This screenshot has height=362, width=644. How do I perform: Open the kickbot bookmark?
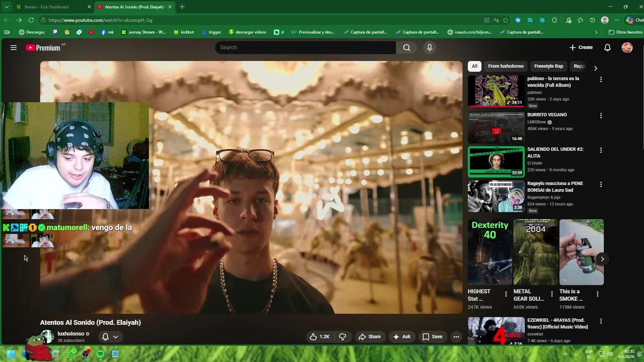[x=184, y=32]
